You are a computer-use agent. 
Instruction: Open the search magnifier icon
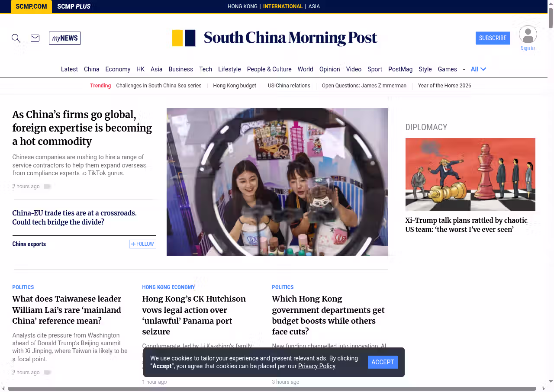point(16,38)
